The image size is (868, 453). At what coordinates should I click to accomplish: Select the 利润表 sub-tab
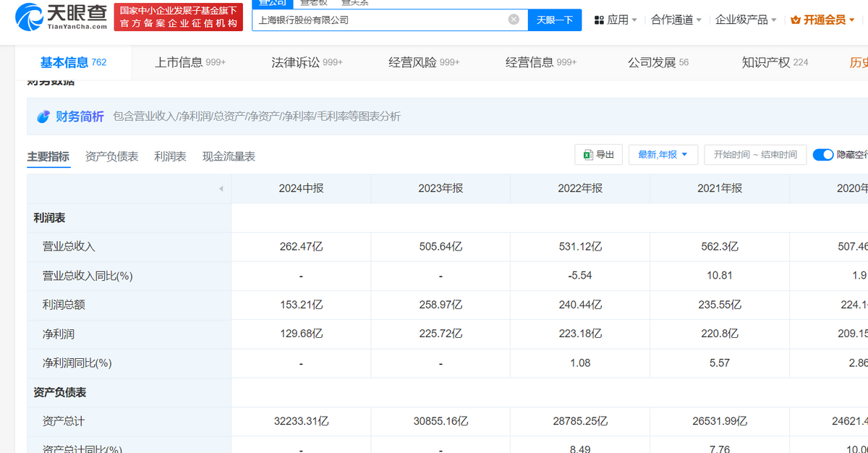point(170,156)
